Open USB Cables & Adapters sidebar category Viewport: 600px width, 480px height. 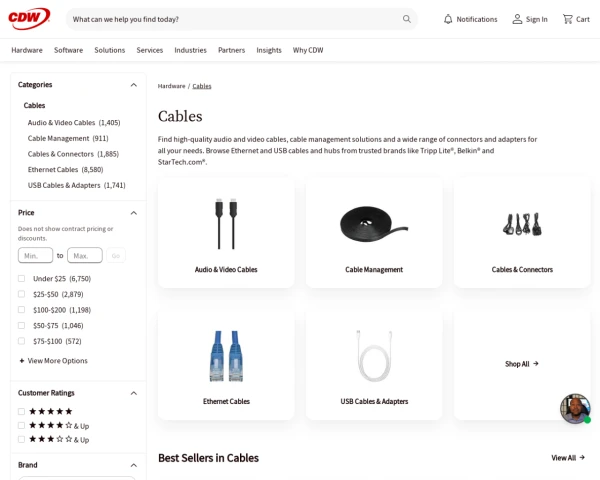pyautogui.click(x=77, y=185)
